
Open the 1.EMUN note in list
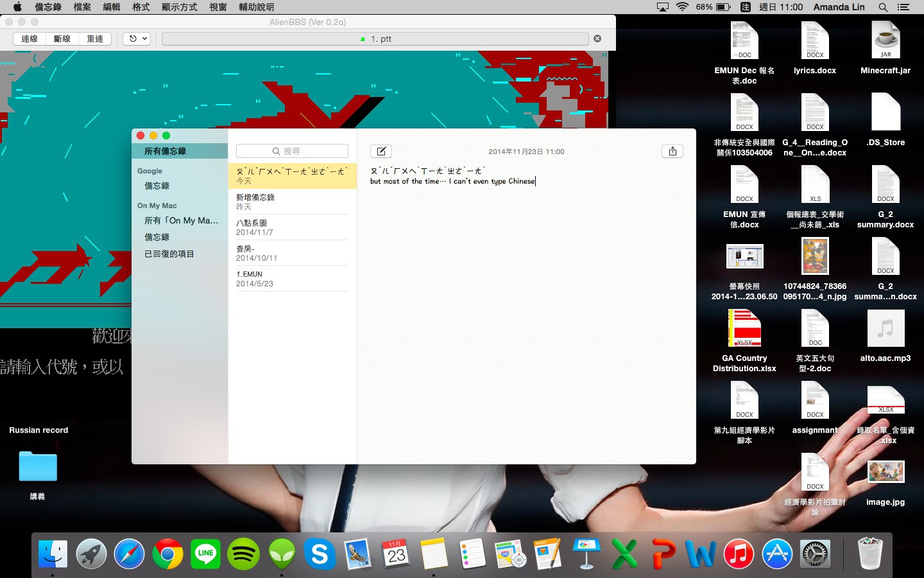tap(292, 279)
